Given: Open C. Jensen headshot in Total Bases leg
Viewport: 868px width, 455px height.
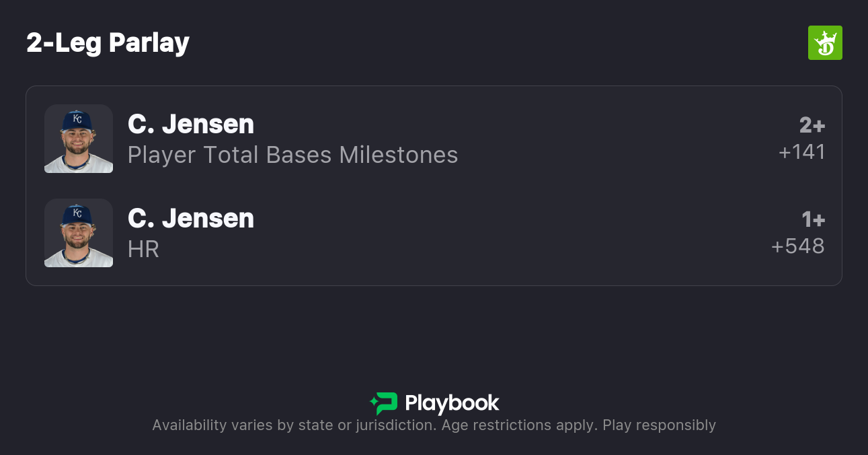Looking at the screenshot, I should 79,139.
